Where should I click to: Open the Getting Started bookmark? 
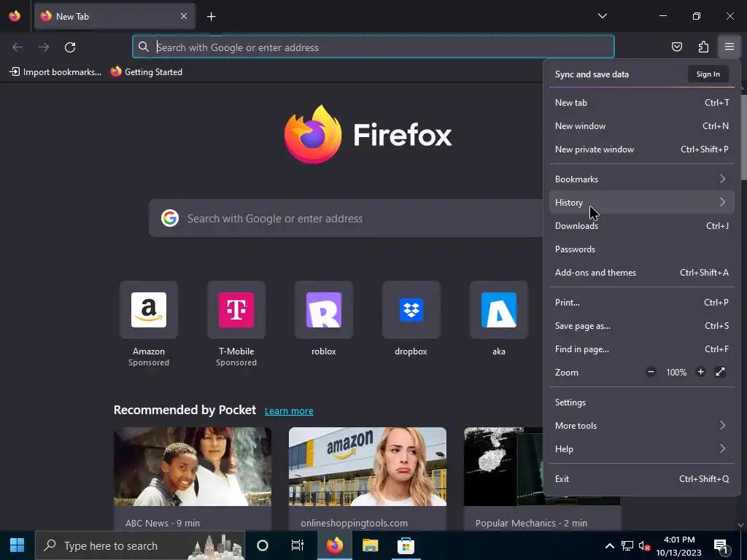click(x=146, y=72)
